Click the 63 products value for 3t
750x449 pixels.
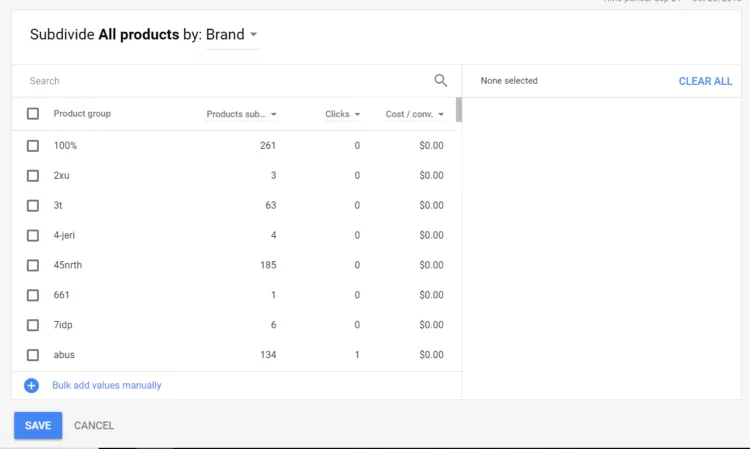point(271,205)
